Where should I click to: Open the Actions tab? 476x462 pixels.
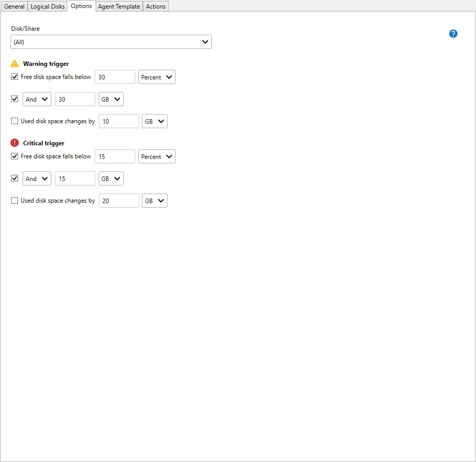155,7
